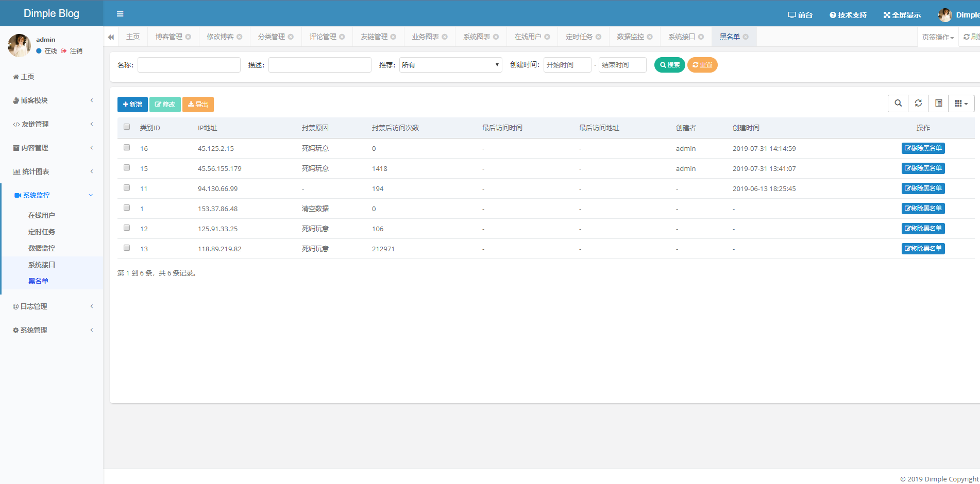Open the 页签操作 dropdown
980x484 pixels.
938,37
